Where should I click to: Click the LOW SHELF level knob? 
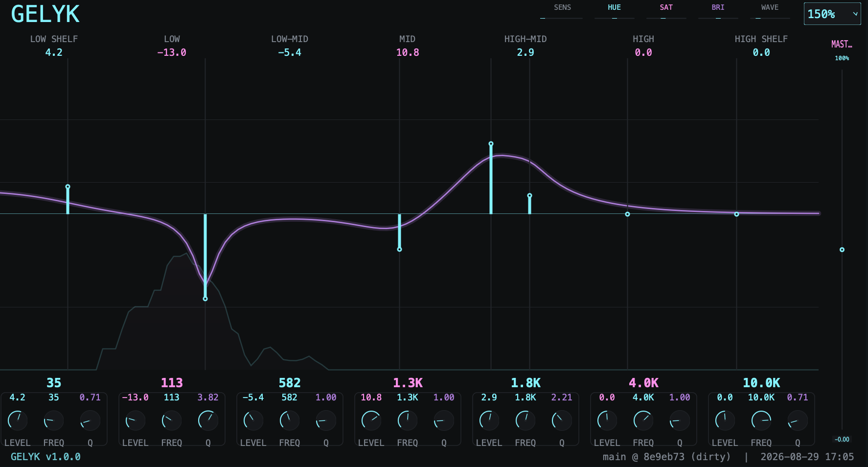[18, 420]
